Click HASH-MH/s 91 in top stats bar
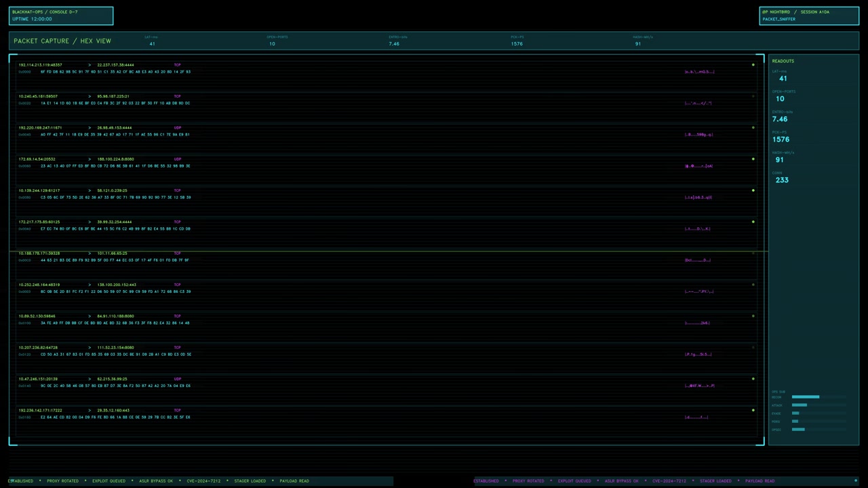868x488 pixels. coord(638,43)
